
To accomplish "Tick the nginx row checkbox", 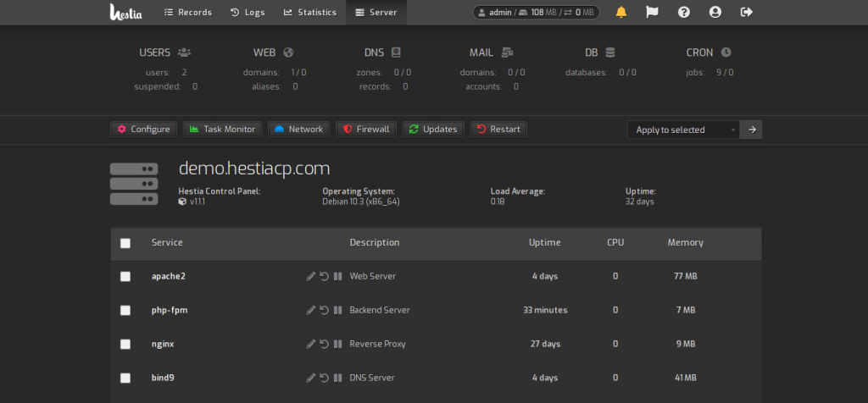I will click(125, 344).
